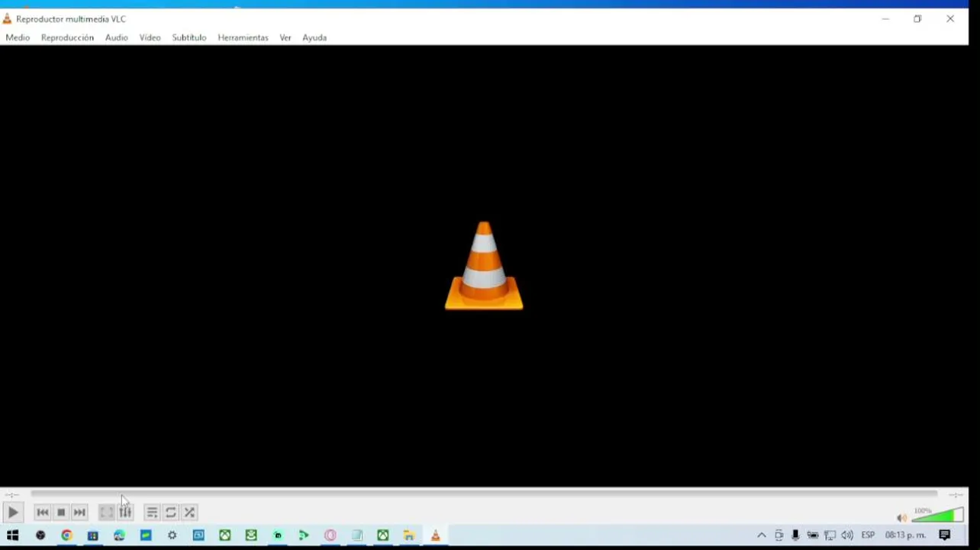Restore down the VLC window
This screenshot has width=980, height=550.
917,19
